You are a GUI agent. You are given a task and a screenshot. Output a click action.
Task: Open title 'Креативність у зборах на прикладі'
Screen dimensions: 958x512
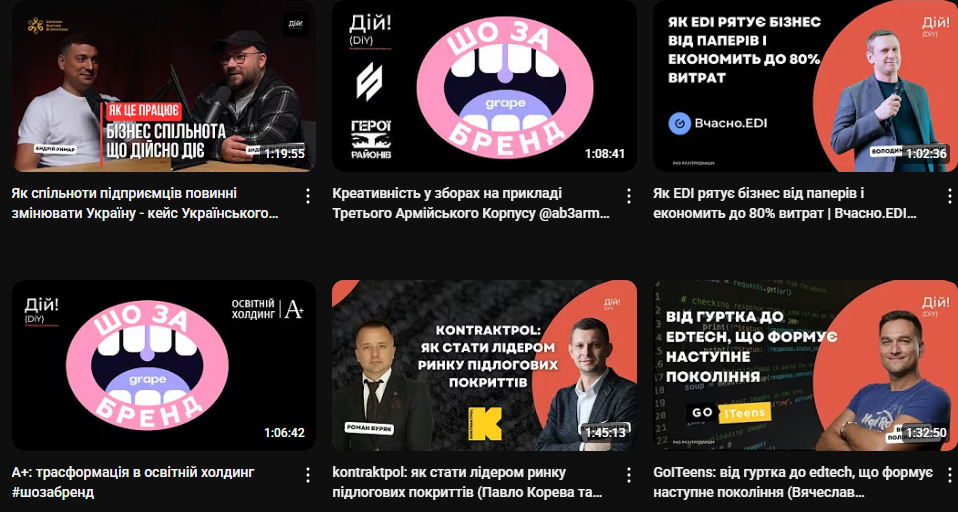click(471, 203)
